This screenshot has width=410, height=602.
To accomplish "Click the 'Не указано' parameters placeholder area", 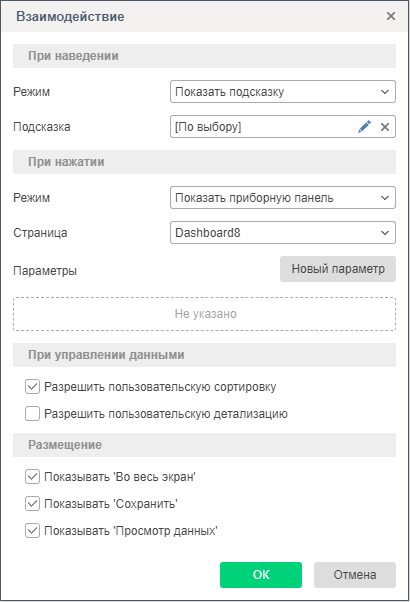I will [x=205, y=314].
